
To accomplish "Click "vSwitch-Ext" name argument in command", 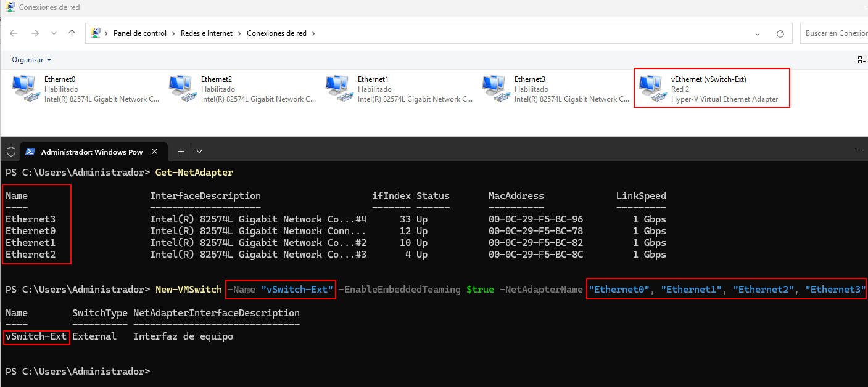I will pyautogui.click(x=298, y=289).
